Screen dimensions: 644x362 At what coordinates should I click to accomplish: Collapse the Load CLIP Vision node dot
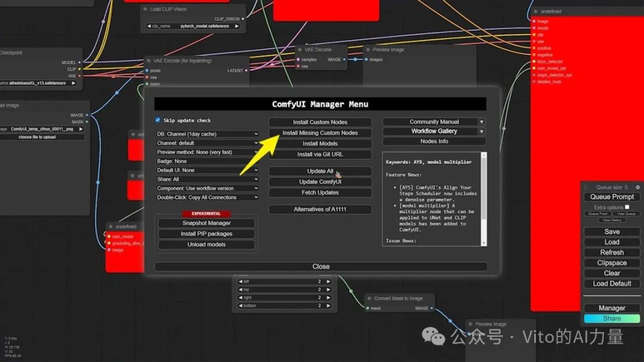[145, 9]
